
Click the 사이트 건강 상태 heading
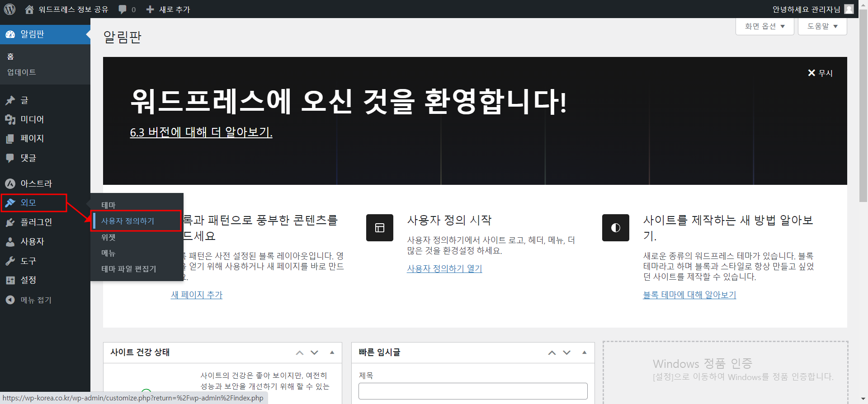click(140, 352)
